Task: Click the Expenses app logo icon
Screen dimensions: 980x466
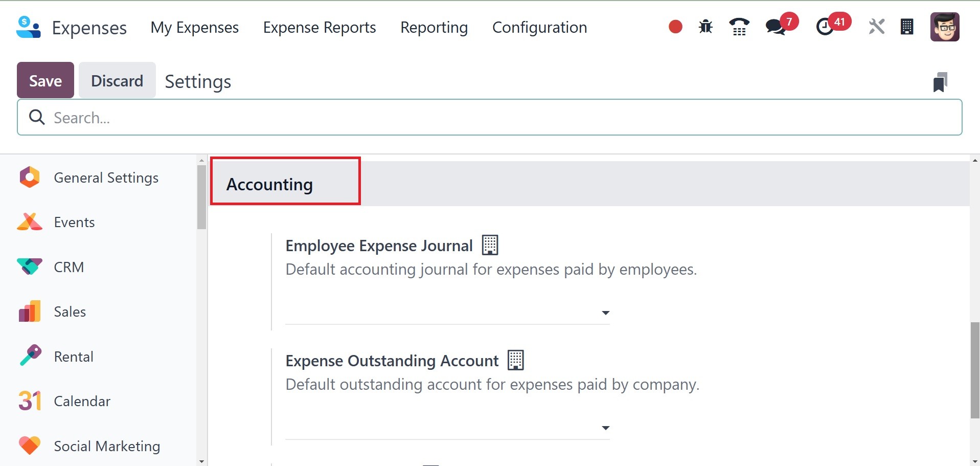Action: click(29, 27)
